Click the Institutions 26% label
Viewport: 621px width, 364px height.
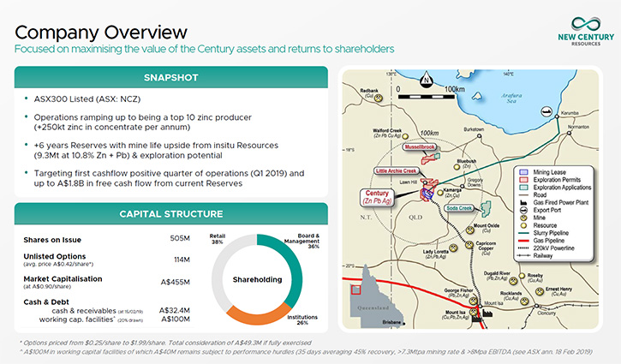tap(302, 319)
